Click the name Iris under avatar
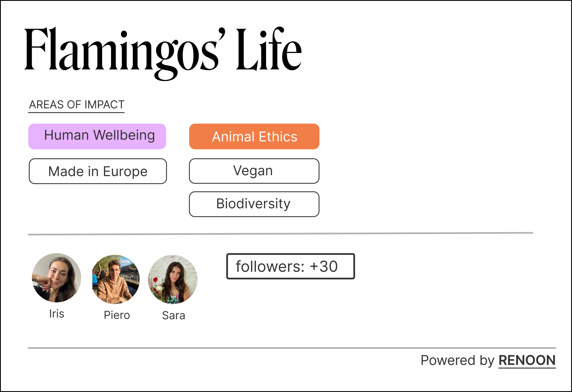The image size is (572, 392). point(57,314)
